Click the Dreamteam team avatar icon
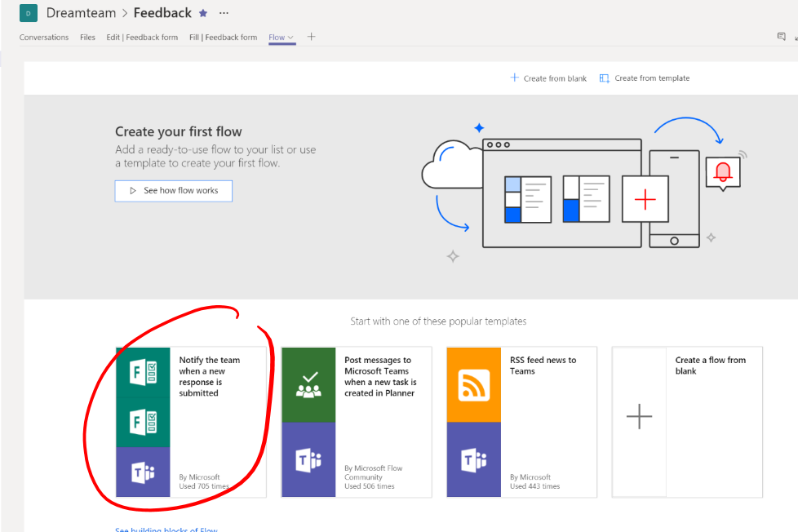This screenshot has width=798, height=532. coord(29,13)
